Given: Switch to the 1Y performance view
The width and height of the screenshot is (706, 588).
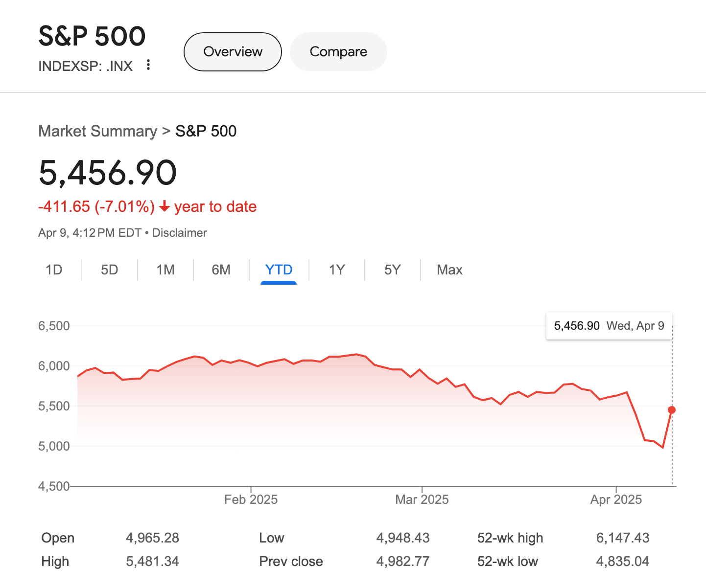Looking at the screenshot, I should pyautogui.click(x=336, y=270).
